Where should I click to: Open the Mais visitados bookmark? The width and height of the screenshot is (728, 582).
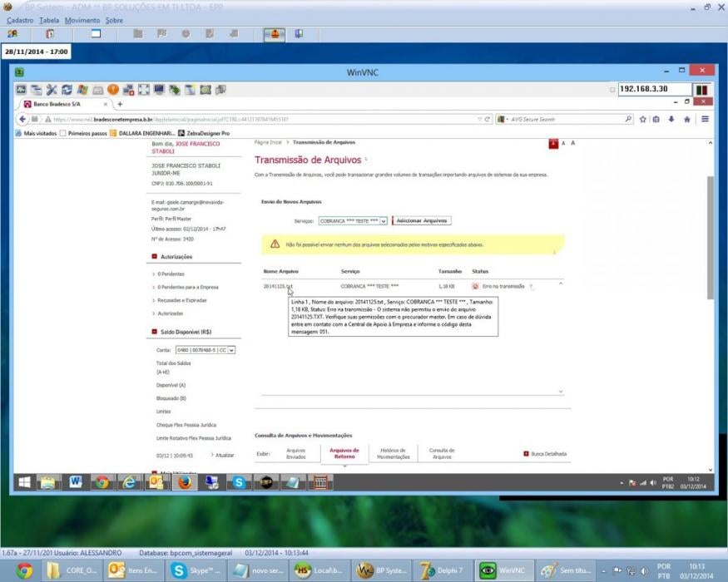[x=36, y=133]
